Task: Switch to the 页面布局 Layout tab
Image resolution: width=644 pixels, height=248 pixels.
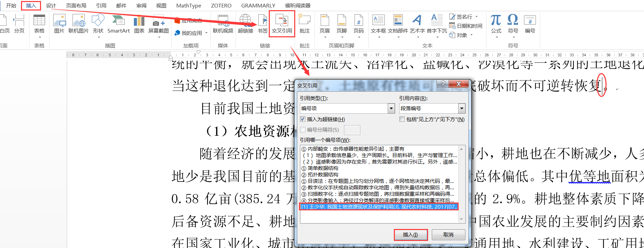Action: (76, 5)
